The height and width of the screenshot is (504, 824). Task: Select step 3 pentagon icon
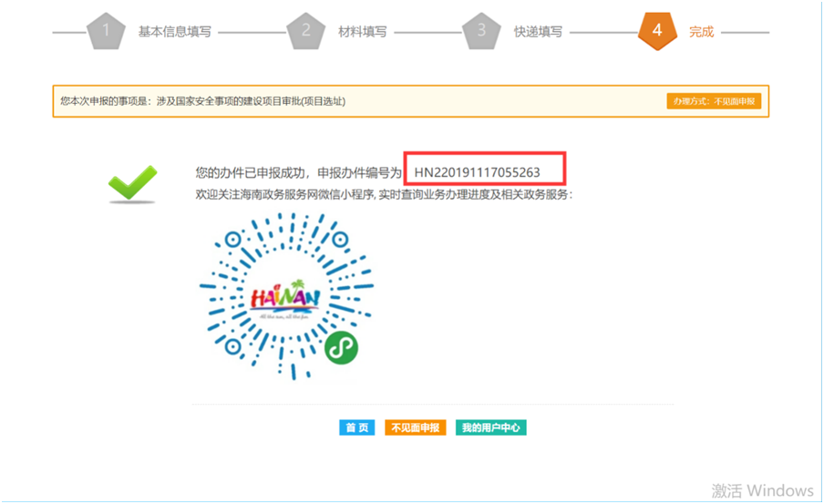(481, 31)
